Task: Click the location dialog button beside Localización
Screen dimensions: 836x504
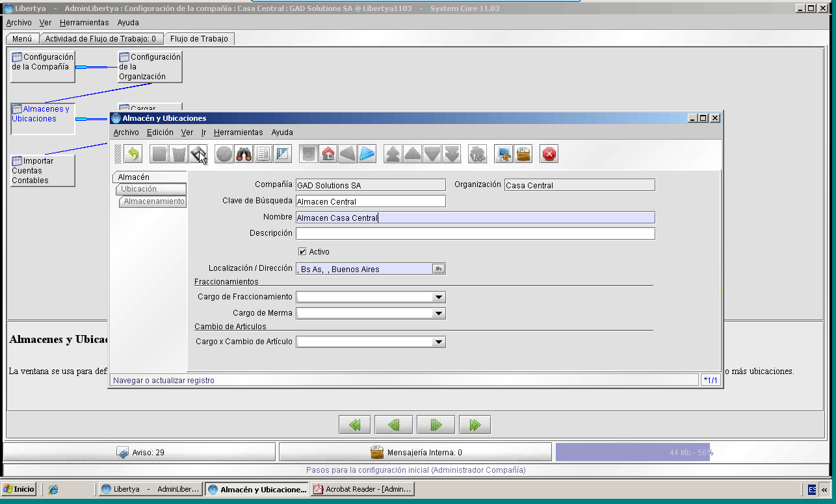Action: click(439, 269)
